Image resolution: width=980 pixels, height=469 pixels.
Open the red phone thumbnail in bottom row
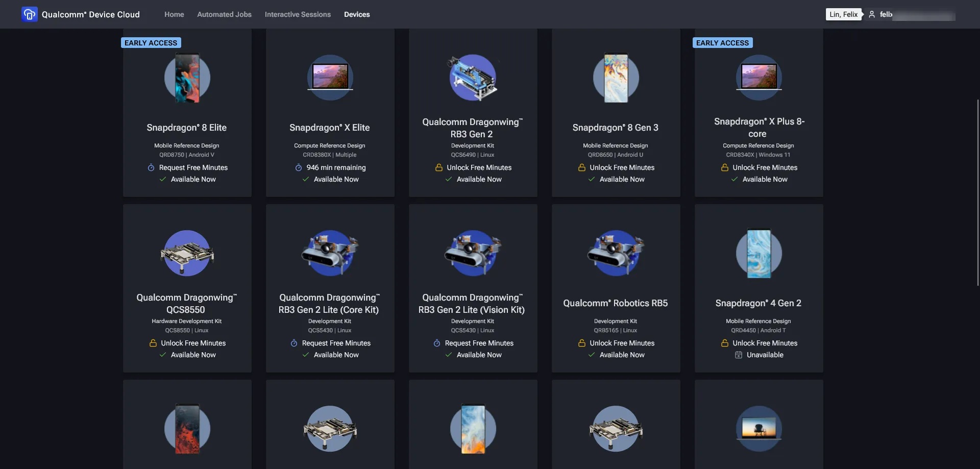pyautogui.click(x=187, y=429)
